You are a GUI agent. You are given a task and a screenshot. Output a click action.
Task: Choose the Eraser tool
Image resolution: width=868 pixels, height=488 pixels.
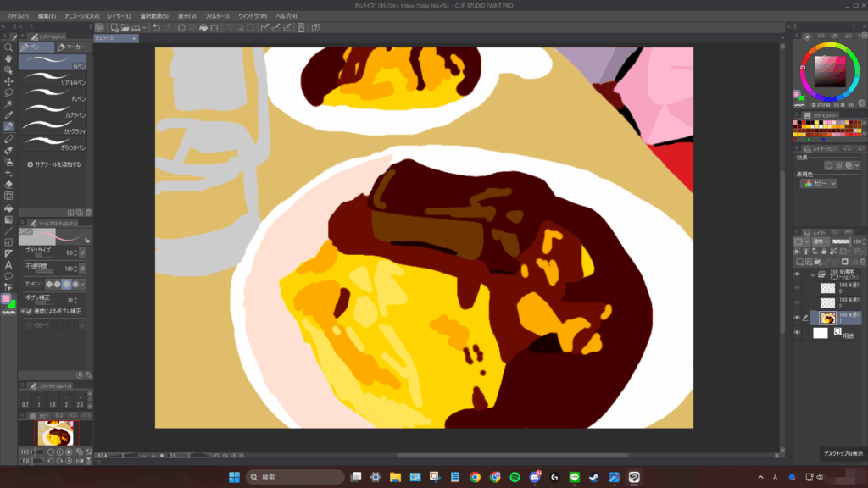(8, 184)
